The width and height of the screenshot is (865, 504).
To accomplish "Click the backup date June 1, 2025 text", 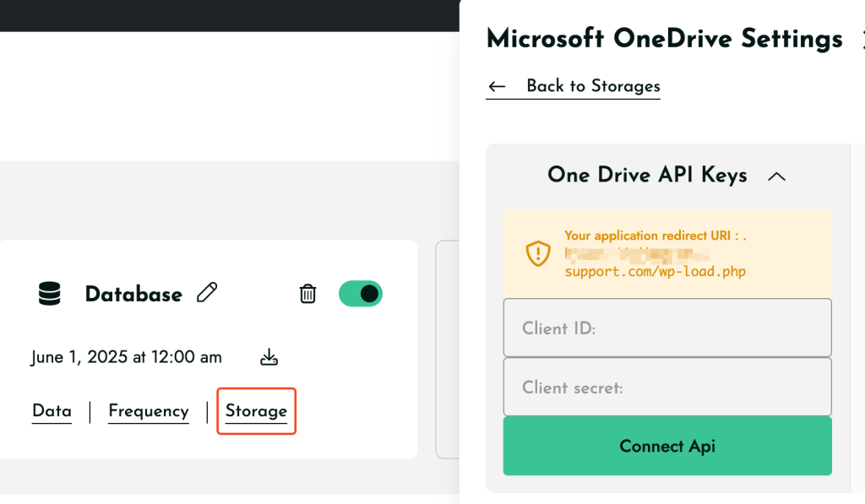I will pyautogui.click(x=127, y=357).
